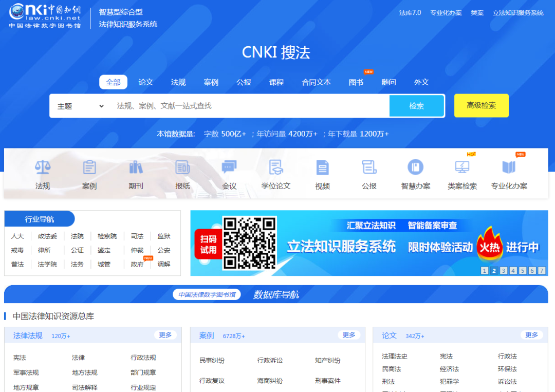Click 更多 beside 法律法规 section
Viewport: 555px width, 392px height.
165,335
